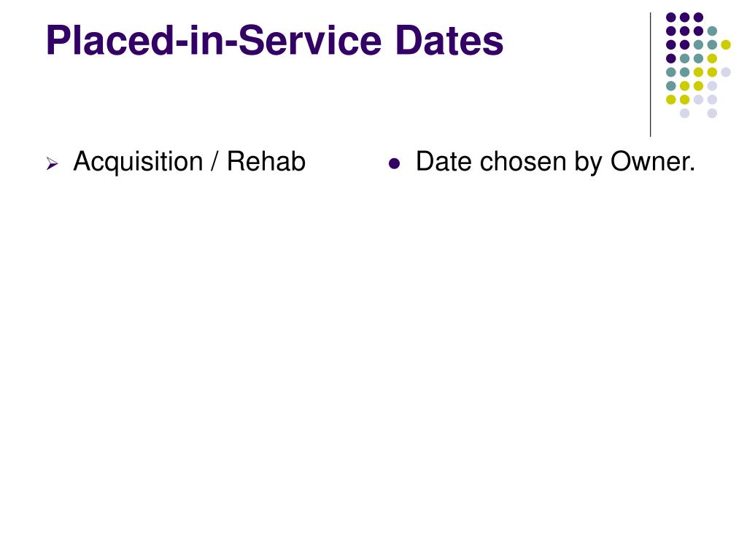Click the word "Placed-in-Service" in the title

[214, 41]
